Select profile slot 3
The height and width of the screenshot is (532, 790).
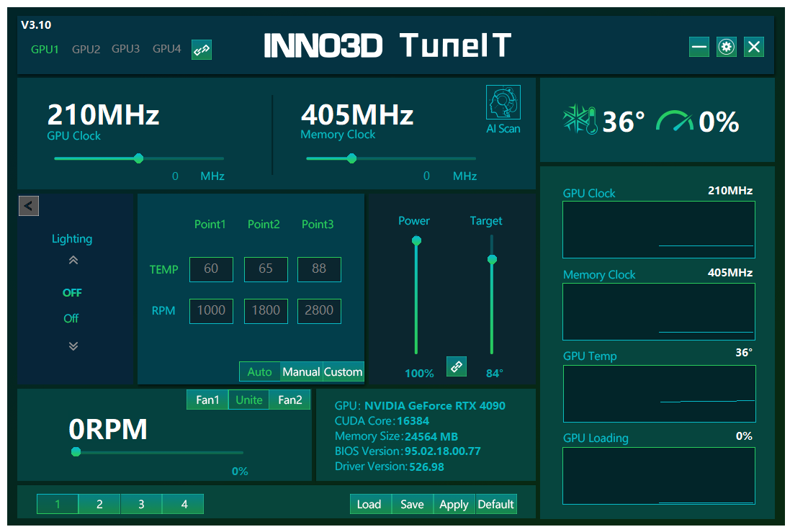point(141,504)
